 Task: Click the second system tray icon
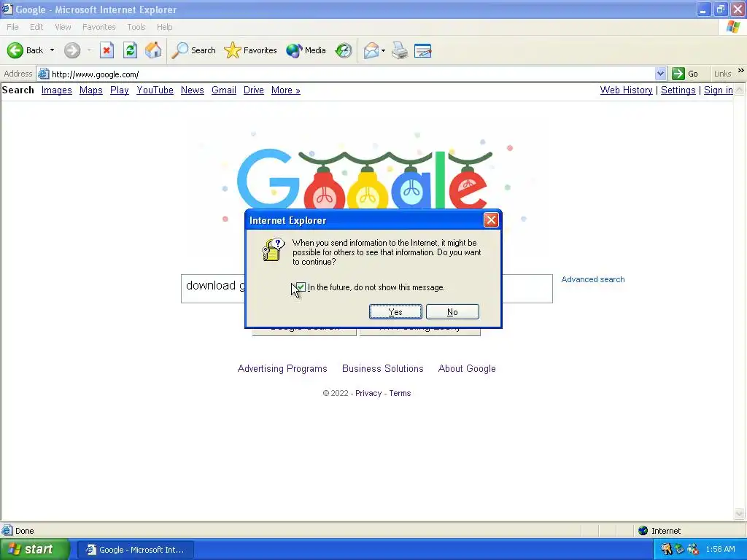[680, 549]
